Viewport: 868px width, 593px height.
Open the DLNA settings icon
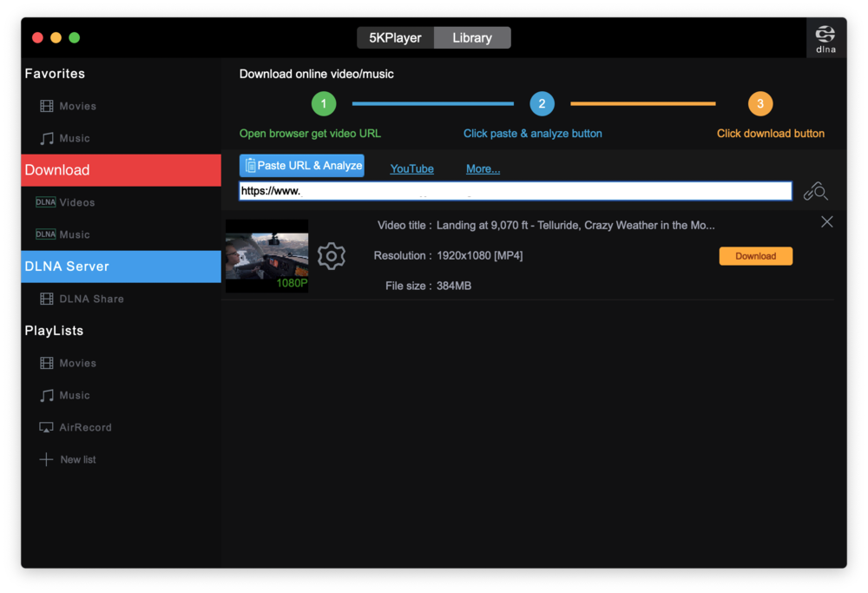point(825,38)
